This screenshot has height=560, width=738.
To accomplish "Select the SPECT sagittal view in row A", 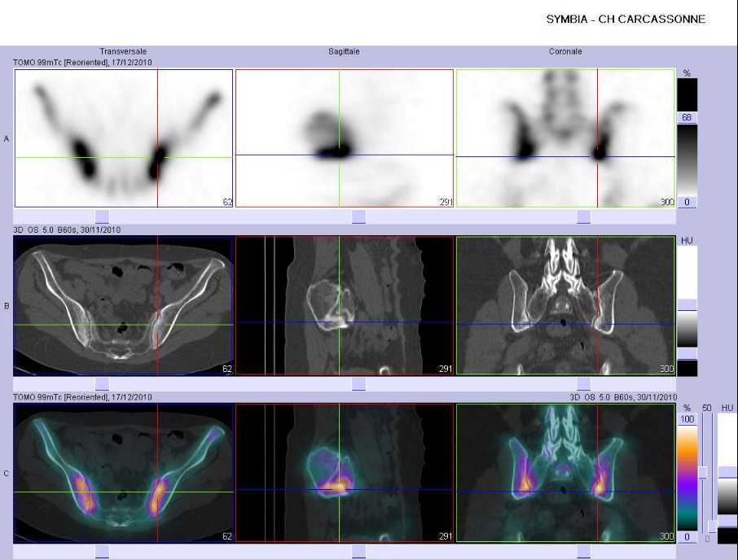I will point(345,138).
